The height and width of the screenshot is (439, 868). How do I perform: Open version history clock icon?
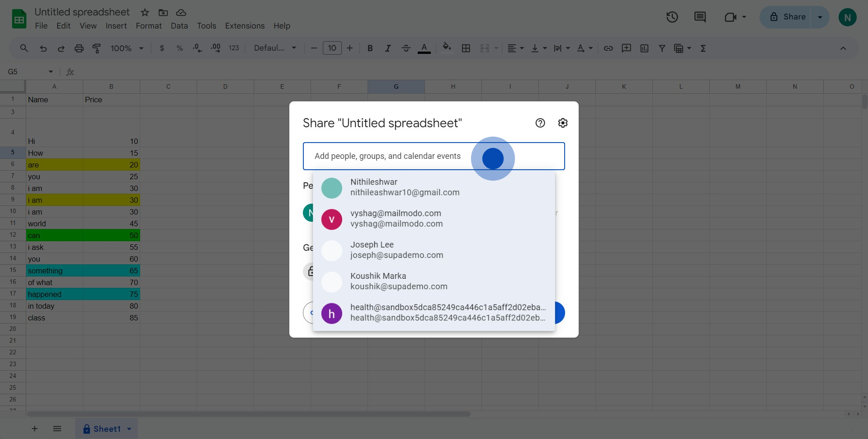[x=672, y=17]
